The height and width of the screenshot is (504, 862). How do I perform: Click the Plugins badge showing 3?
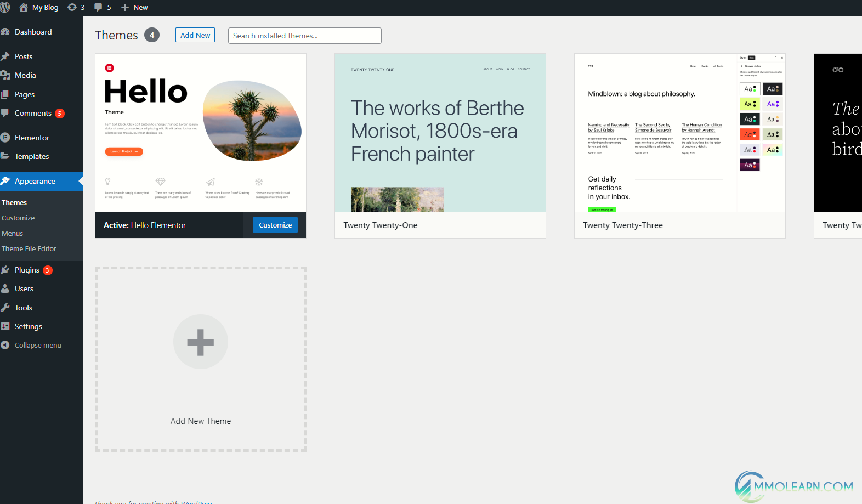coord(48,270)
